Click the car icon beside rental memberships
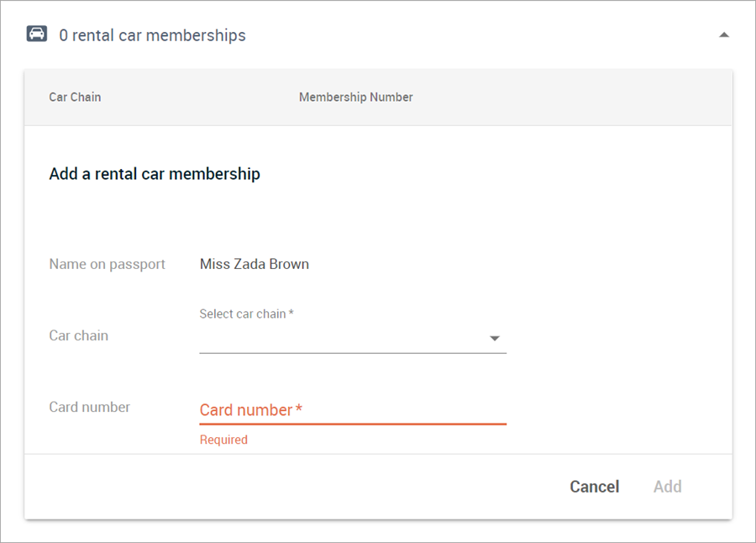This screenshot has width=756, height=543. point(37,34)
